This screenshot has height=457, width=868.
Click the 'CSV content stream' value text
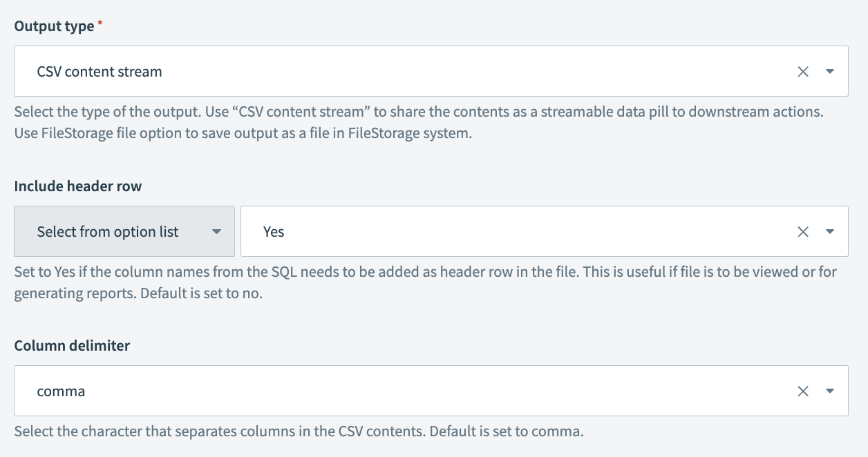point(100,72)
